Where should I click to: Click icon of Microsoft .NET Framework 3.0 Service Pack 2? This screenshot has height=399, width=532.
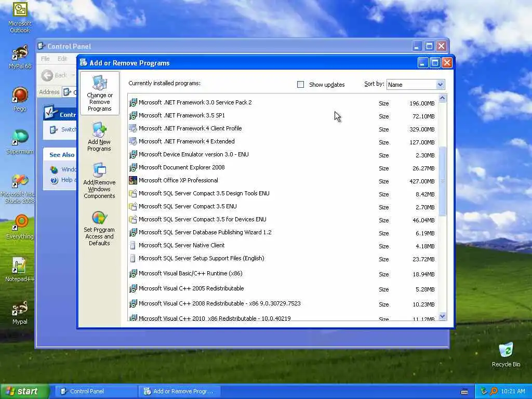[133, 102]
